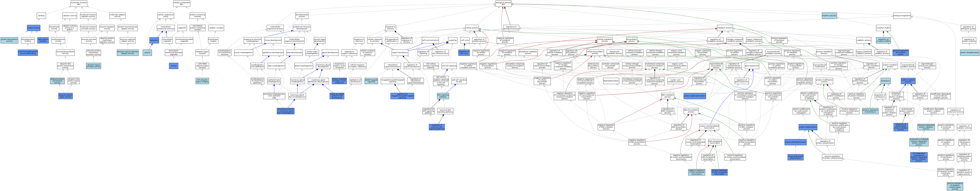Click 'negative regulation of DNA-templated transcription' node
Viewport: 980px width, 191px height.
[697, 172]
